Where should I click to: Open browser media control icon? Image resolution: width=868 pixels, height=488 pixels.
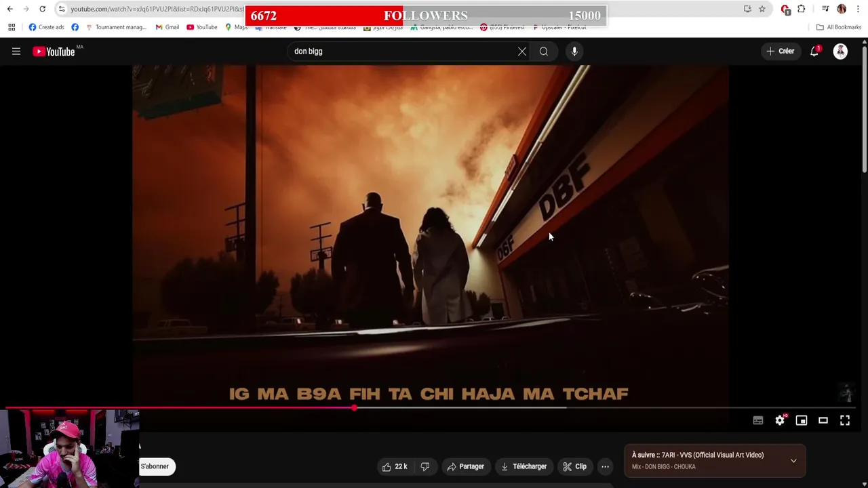click(x=825, y=9)
